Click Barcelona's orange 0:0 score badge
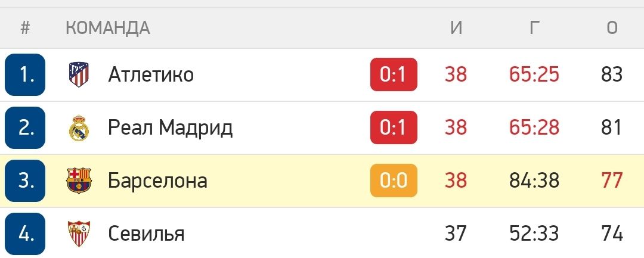The image size is (644, 258). click(x=394, y=181)
